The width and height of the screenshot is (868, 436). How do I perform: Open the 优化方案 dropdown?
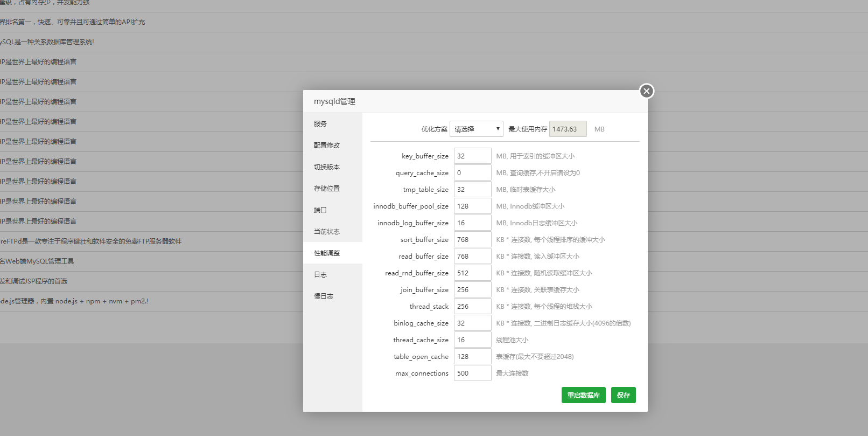click(x=477, y=129)
